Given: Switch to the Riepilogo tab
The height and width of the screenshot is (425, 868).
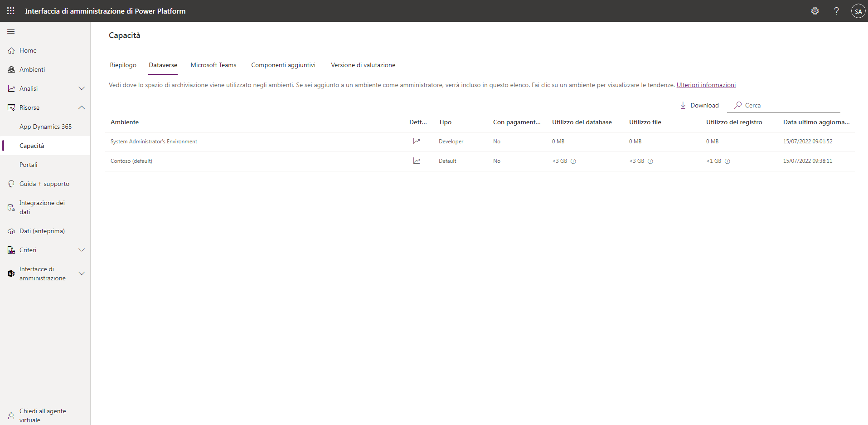Looking at the screenshot, I should pos(123,65).
